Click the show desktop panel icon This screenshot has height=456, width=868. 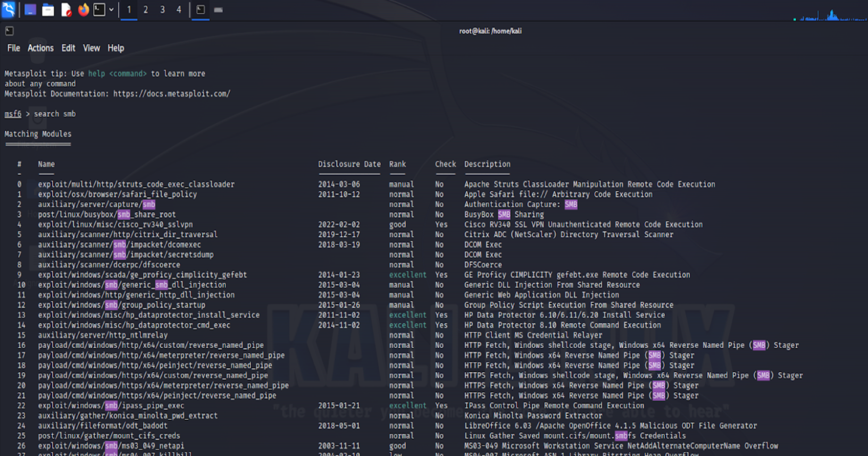30,10
